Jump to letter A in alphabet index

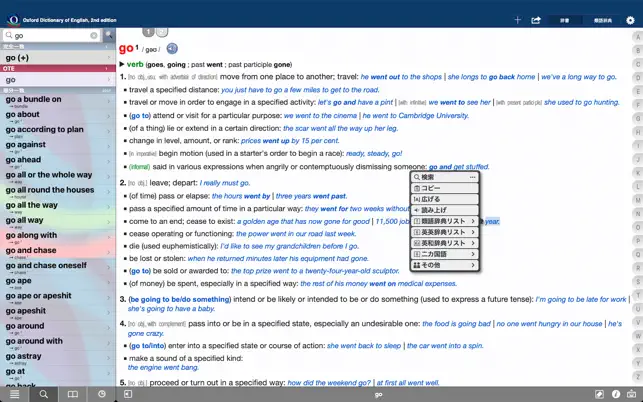pyautogui.click(x=638, y=37)
